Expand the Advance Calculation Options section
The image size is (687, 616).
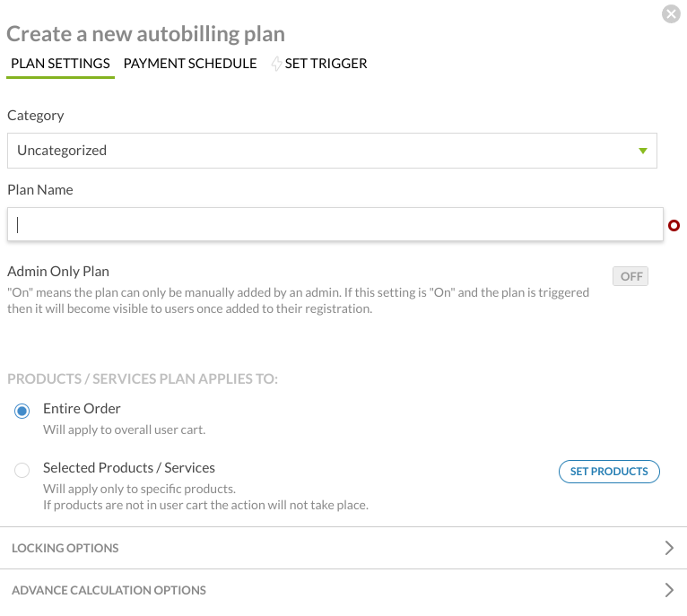(x=109, y=590)
